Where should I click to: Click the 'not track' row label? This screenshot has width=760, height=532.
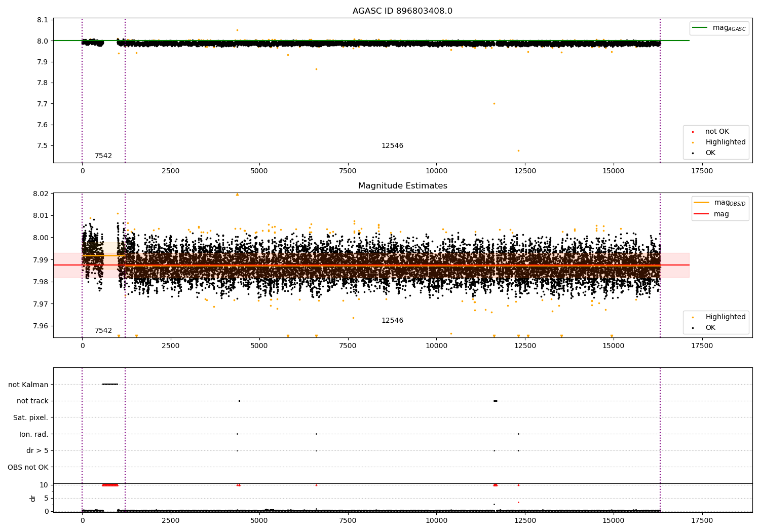(32, 401)
